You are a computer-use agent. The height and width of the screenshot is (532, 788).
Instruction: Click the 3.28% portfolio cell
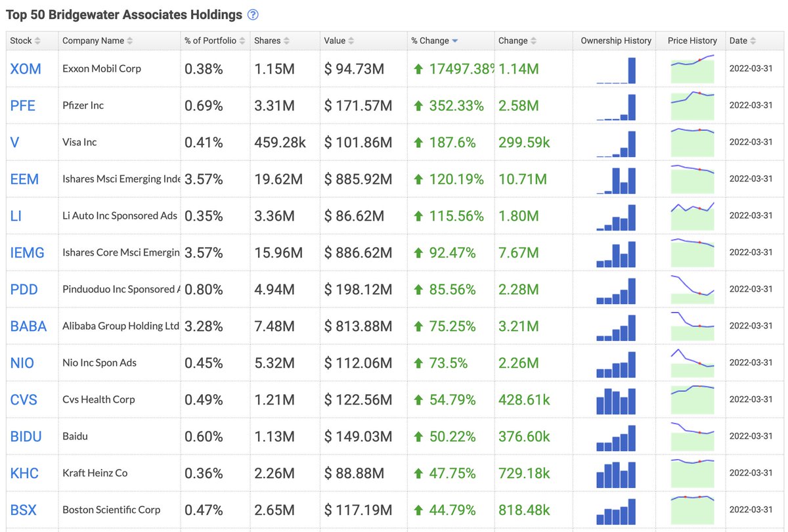(204, 326)
